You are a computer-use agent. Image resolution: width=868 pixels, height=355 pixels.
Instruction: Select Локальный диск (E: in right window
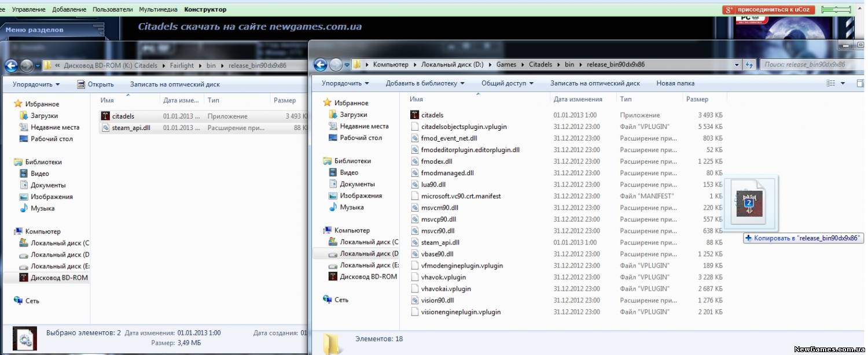[x=369, y=265]
